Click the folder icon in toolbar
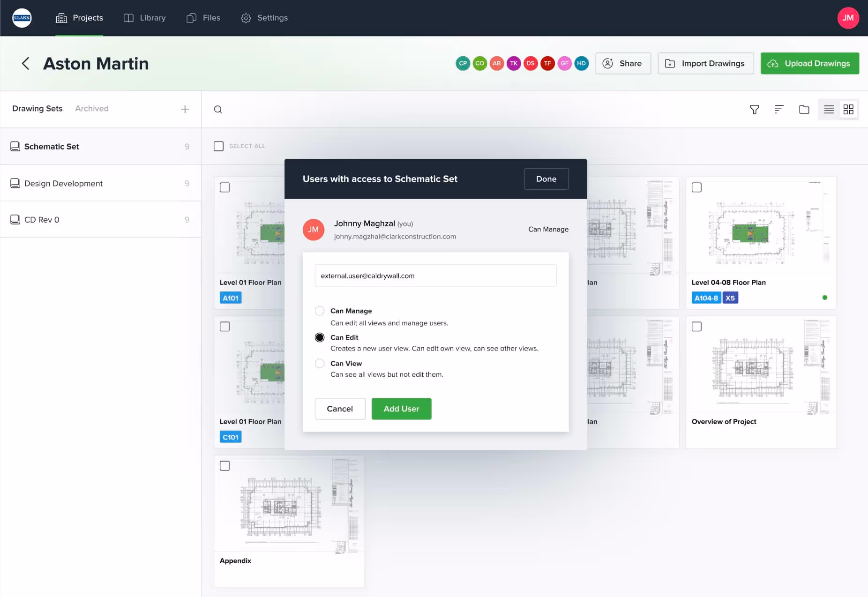The height and width of the screenshot is (597, 868). (804, 109)
